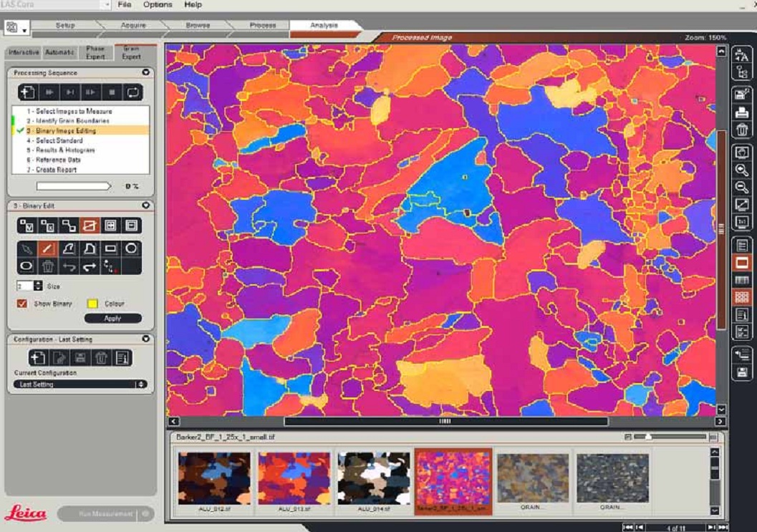Click the printer icon in right toolbar
The width and height of the screenshot is (757, 532).
(743, 112)
